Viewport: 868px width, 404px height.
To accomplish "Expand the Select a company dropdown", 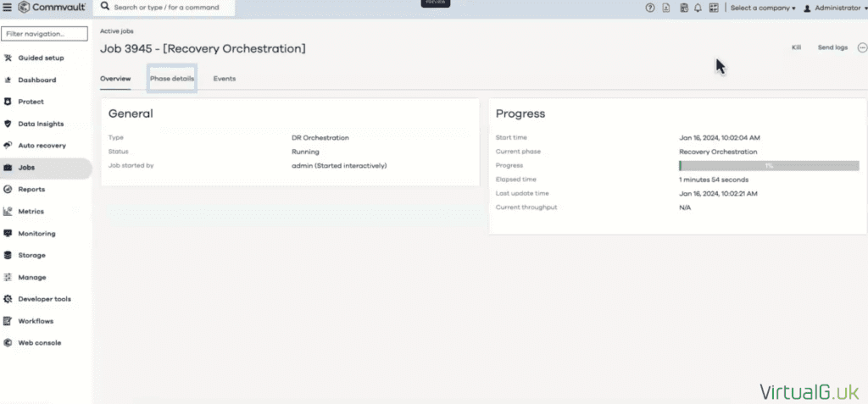I will (x=763, y=8).
